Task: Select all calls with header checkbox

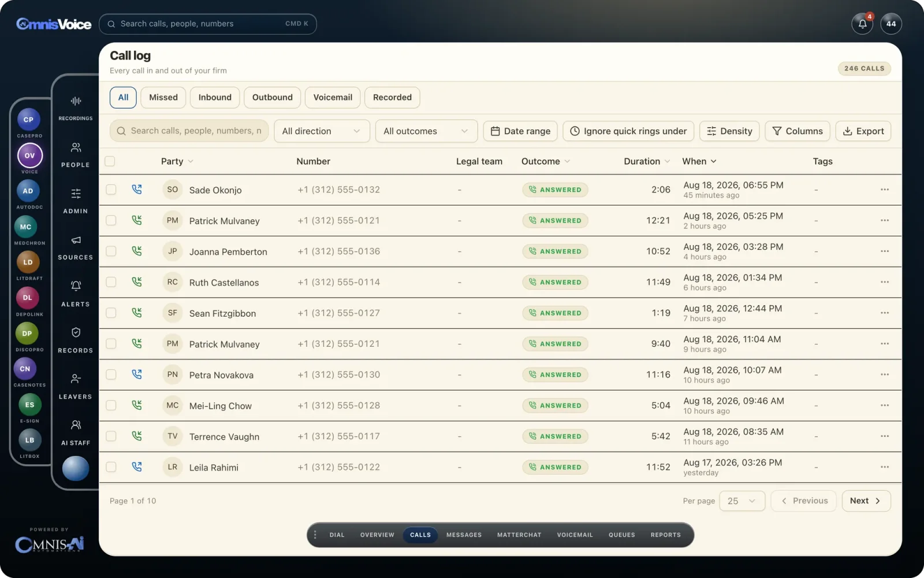Action: pyautogui.click(x=110, y=161)
